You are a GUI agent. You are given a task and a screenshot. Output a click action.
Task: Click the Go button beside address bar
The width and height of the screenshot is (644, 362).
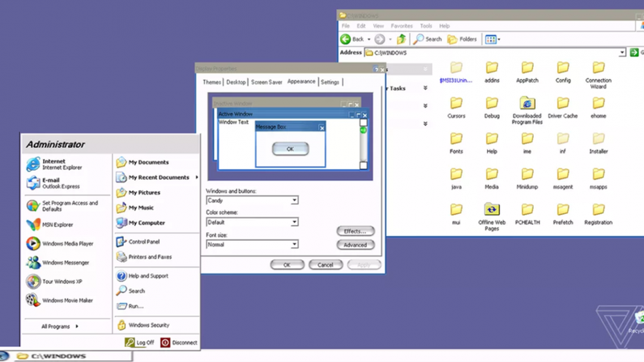[x=634, y=53]
